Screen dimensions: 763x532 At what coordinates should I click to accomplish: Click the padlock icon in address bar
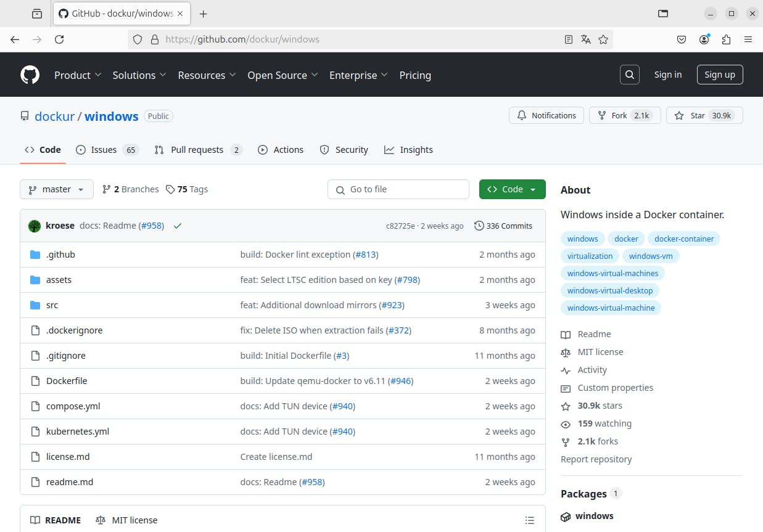click(154, 39)
